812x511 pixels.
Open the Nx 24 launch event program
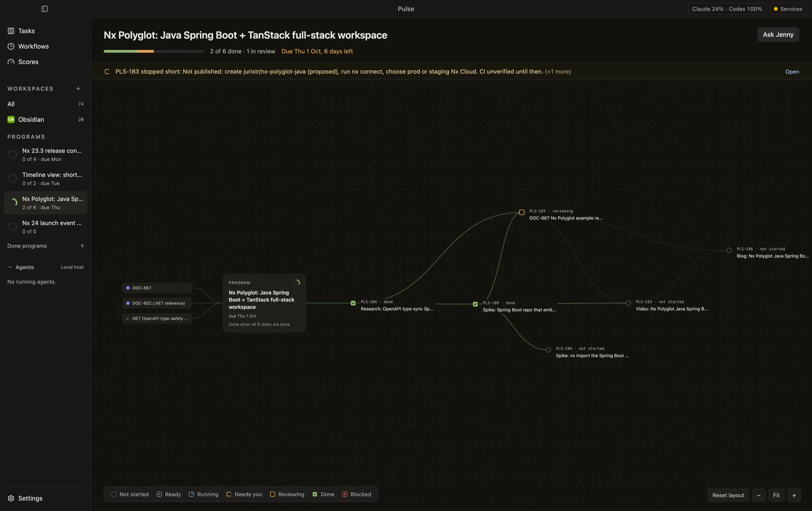(x=45, y=227)
